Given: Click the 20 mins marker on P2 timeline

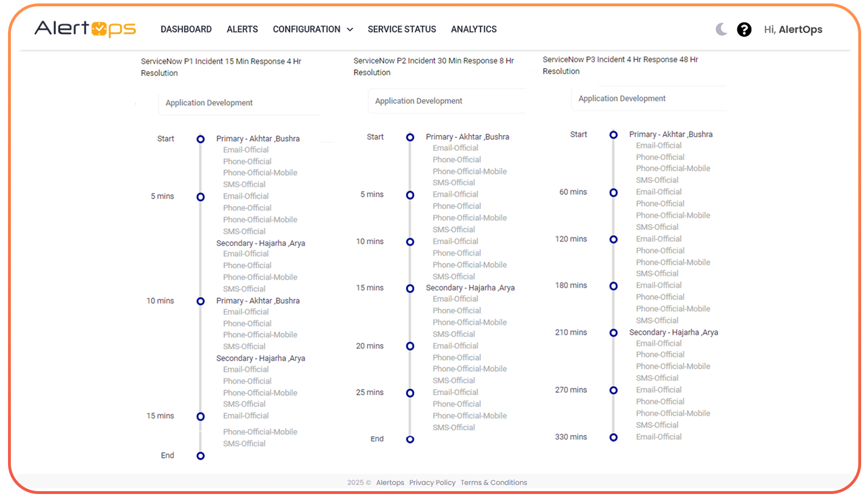Looking at the screenshot, I should [410, 346].
